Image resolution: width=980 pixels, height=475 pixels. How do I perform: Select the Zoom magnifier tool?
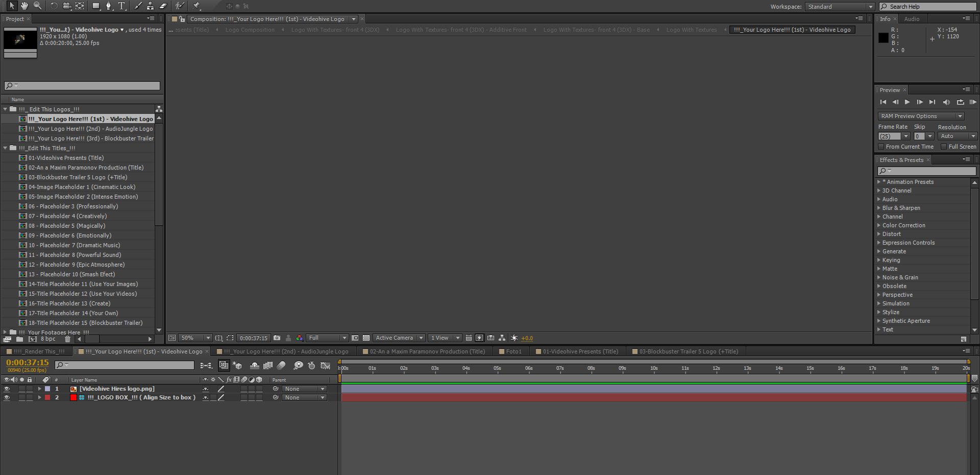coord(37,6)
